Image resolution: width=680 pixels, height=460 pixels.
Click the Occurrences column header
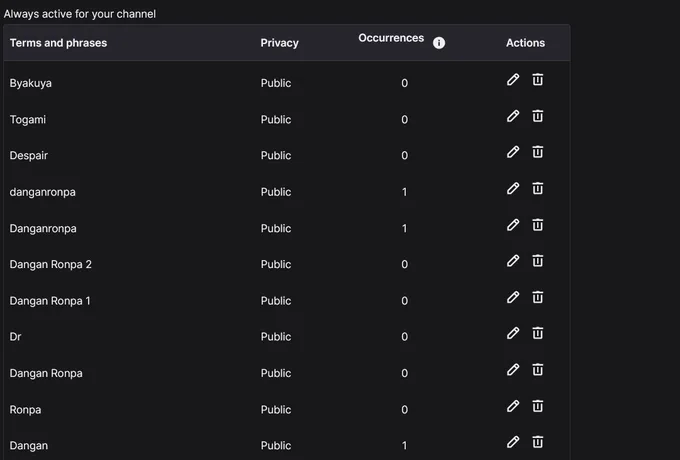click(391, 38)
